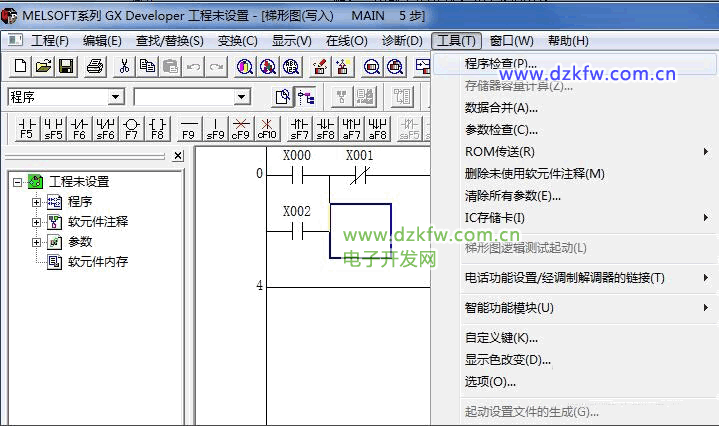Click the second monitor magnifier icon
Image resolution: width=719 pixels, height=426 pixels.
(x=395, y=66)
